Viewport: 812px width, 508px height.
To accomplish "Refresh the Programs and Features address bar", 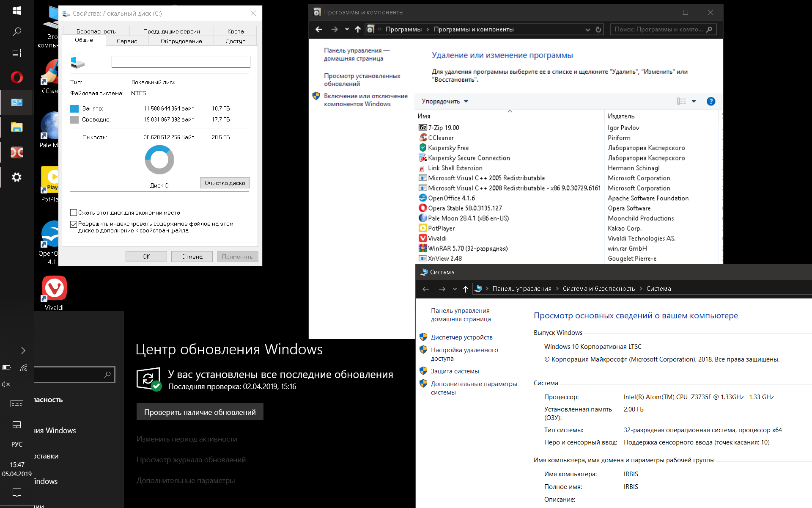I will 598,30.
